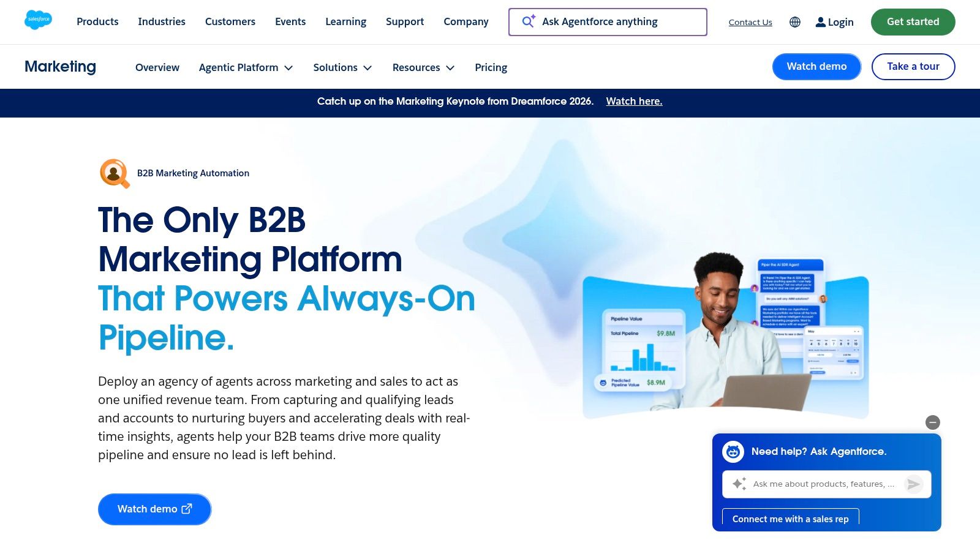Click the send arrow in chat widget
Screen dimensions: 980x551
coord(914,484)
